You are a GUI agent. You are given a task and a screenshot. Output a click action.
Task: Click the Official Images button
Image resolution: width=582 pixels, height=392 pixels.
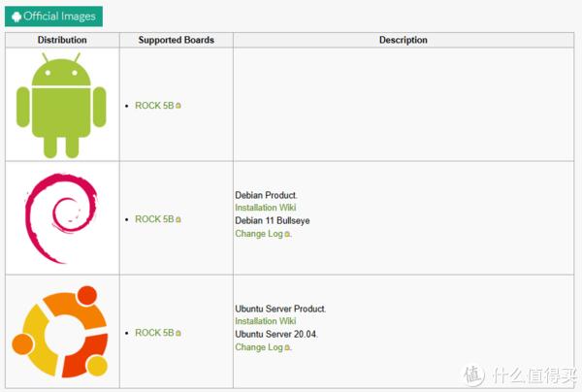click(53, 16)
